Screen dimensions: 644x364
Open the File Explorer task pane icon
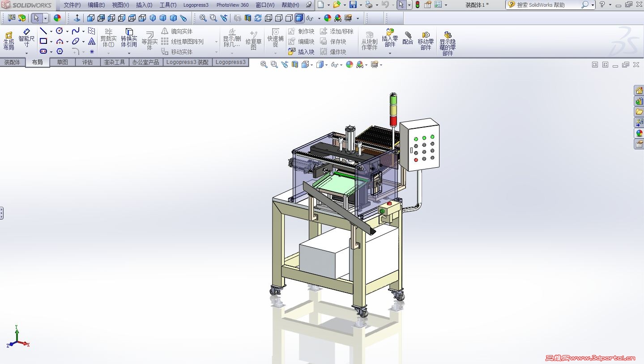click(639, 112)
